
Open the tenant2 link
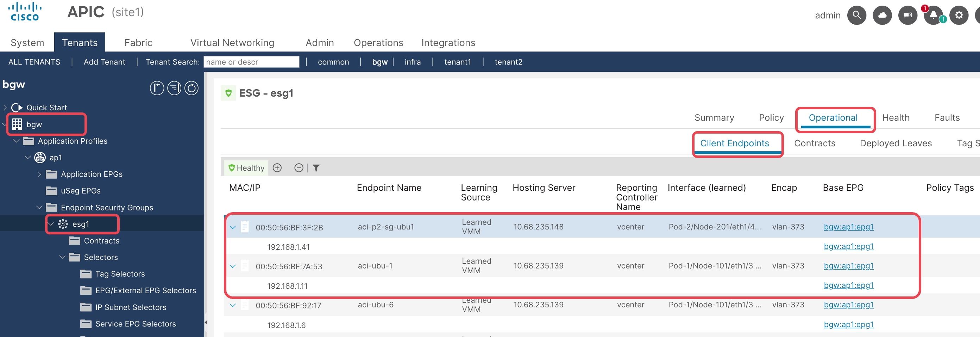(x=508, y=62)
